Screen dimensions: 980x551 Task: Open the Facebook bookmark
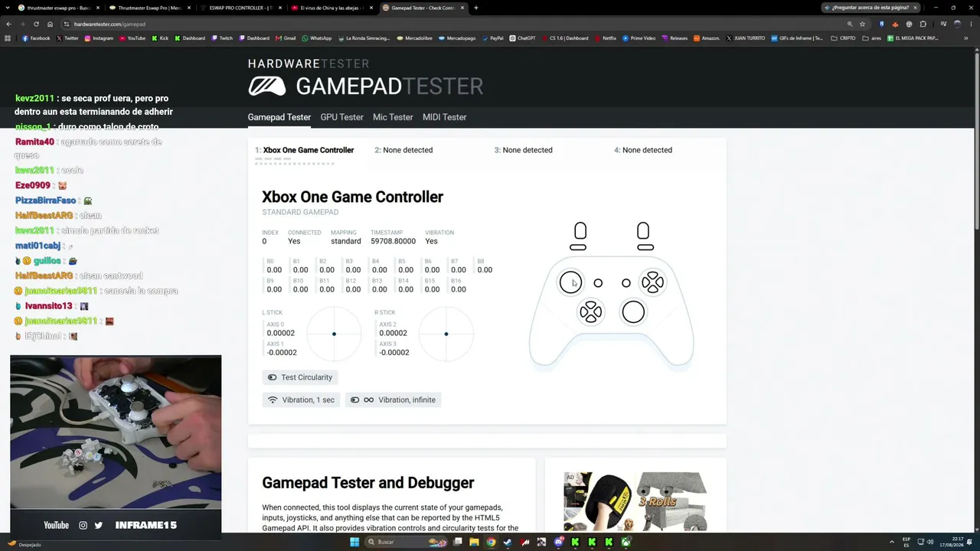tap(36, 38)
